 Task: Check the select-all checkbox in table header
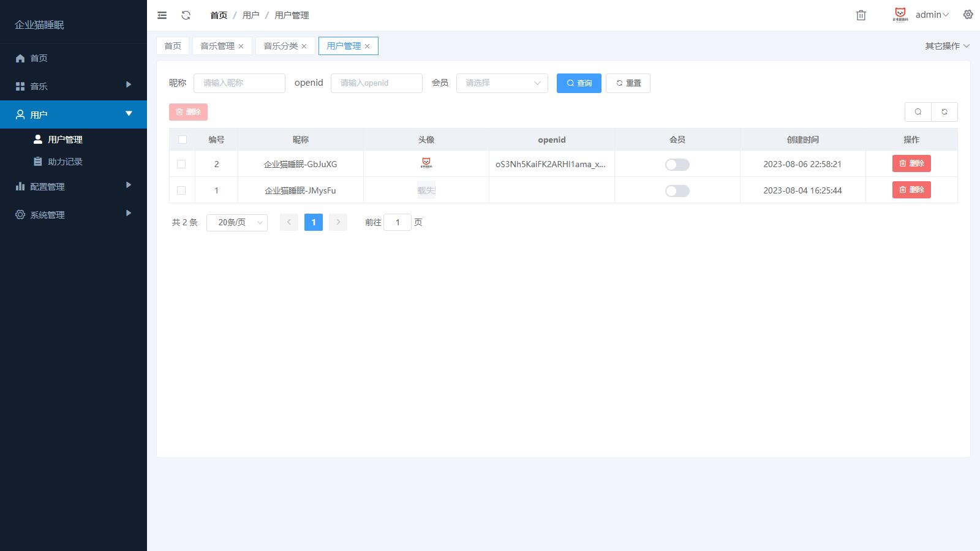click(x=182, y=140)
